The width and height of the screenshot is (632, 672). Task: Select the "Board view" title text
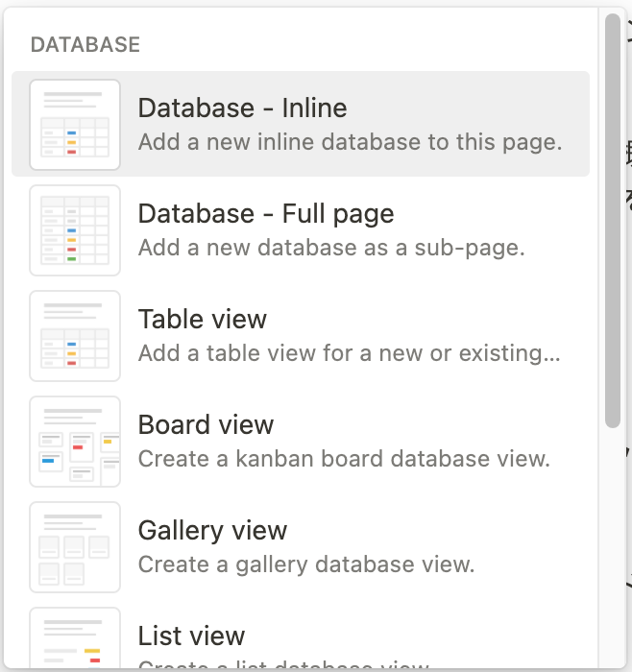pyautogui.click(x=206, y=424)
